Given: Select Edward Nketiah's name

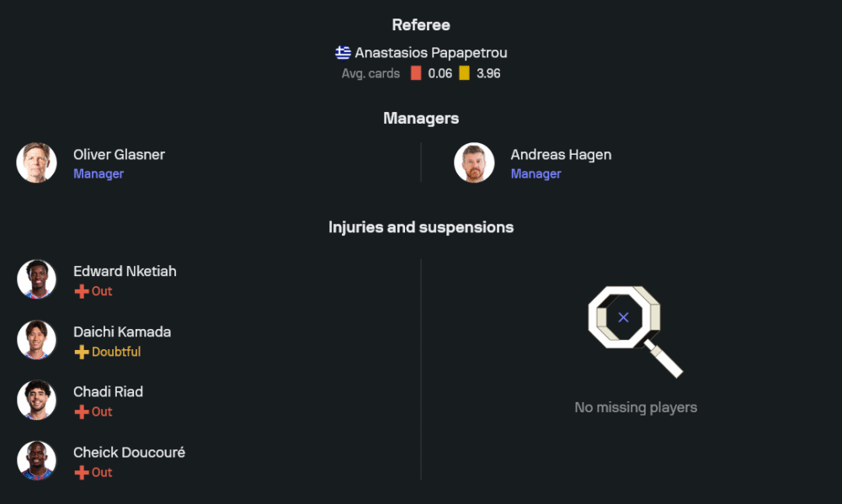Looking at the screenshot, I should [x=125, y=271].
